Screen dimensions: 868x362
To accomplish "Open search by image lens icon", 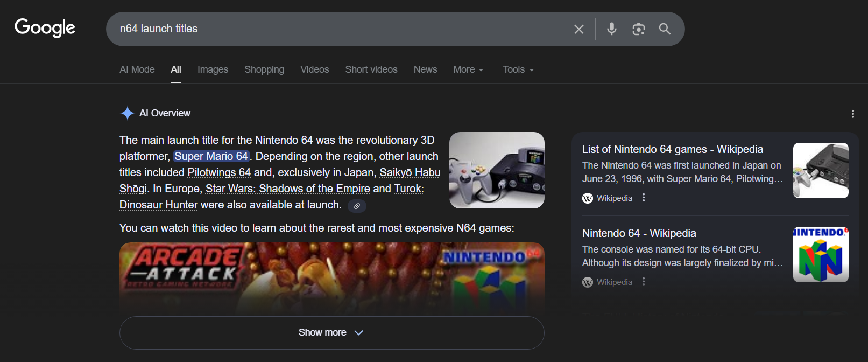I will [x=638, y=29].
